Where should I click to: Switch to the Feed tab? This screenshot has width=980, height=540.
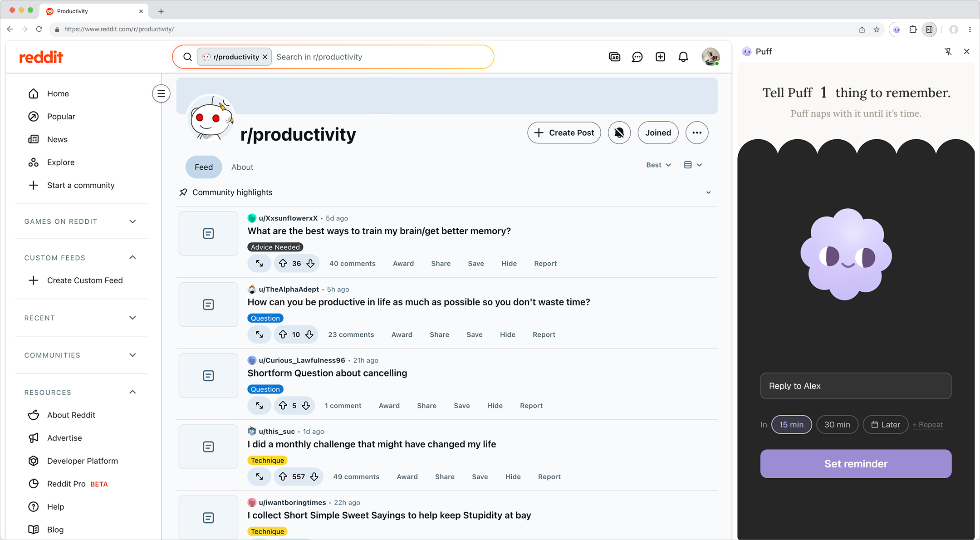click(204, 167)
